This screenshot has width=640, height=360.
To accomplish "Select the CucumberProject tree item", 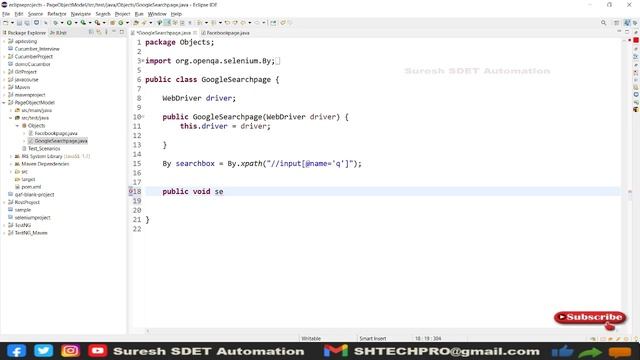I will click(x=33, y=56).
